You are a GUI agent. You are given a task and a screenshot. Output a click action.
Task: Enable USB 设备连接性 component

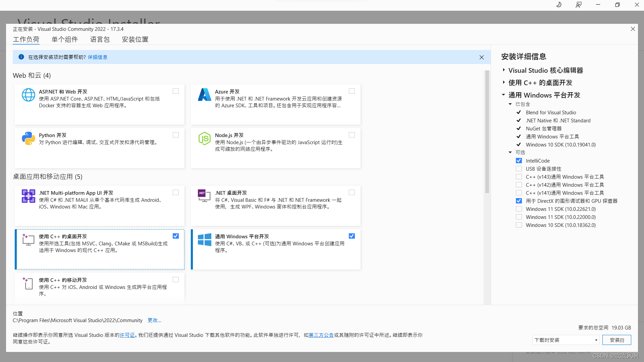click(519, 169)
